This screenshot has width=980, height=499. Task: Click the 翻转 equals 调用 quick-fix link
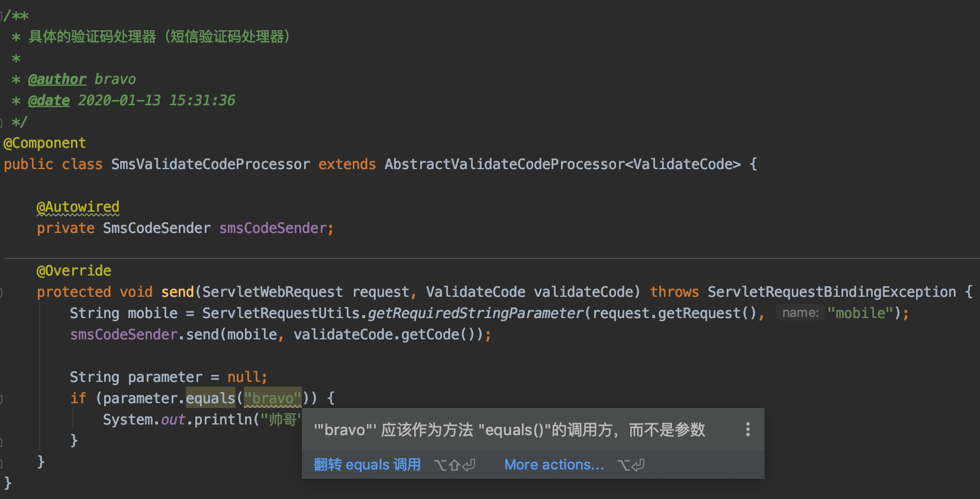pos(367,465)
